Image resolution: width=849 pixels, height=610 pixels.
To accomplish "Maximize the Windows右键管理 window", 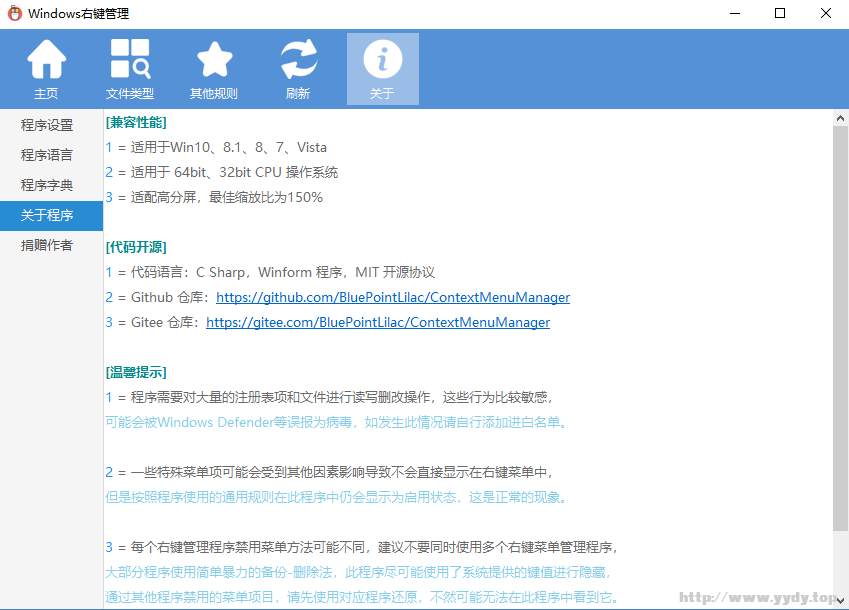I will point(780,14).
